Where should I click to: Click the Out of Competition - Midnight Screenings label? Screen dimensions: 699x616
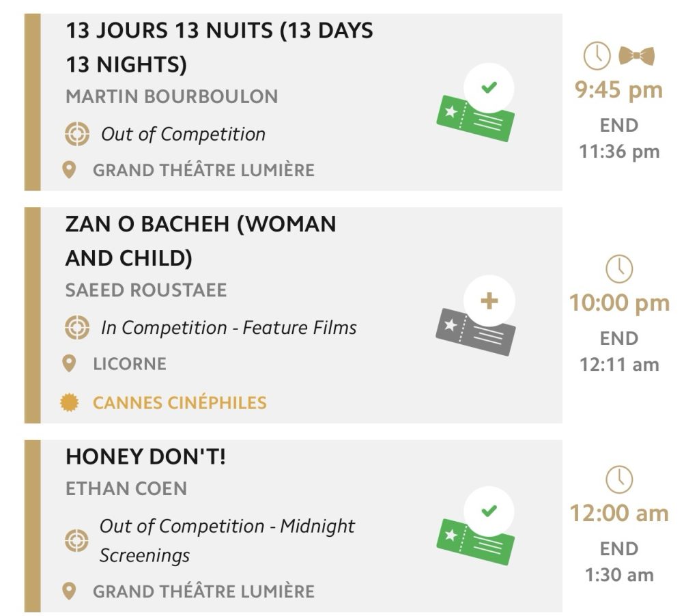point(227,540)
